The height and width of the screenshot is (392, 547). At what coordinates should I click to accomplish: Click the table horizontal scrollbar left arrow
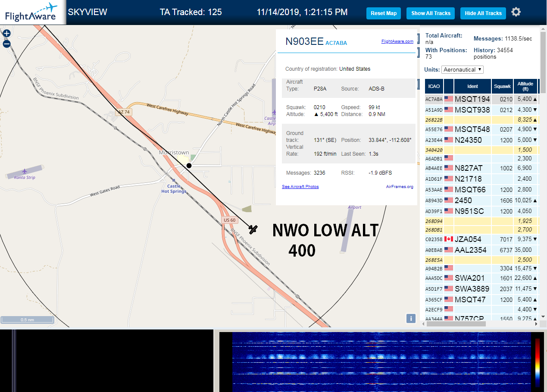[423, 323]
